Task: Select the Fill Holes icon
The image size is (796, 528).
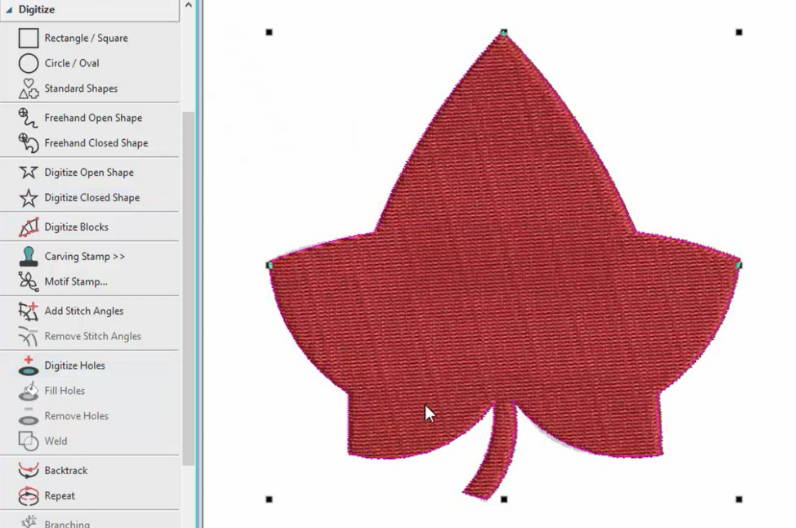Action: point(28,391)
